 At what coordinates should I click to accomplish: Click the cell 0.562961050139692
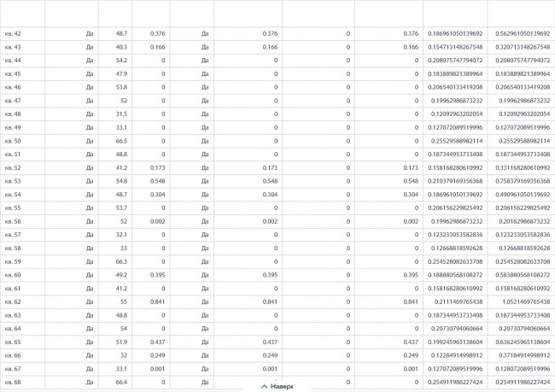pyautogui.click(x=523, y=33)
